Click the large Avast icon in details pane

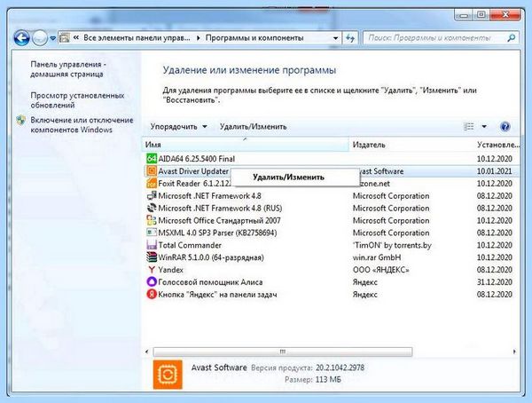point(168,375)
